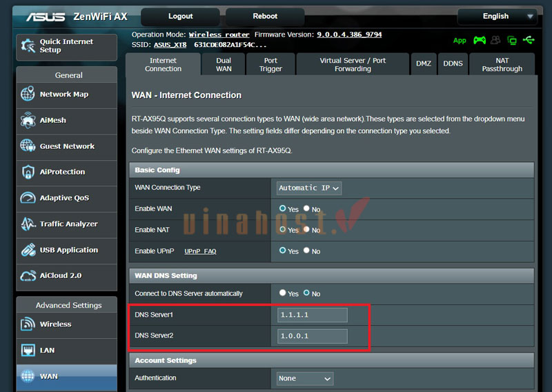Open the WAN Connection Type dropdown
The height and width of the screenshot is (392, 552).
click(309, 188)
